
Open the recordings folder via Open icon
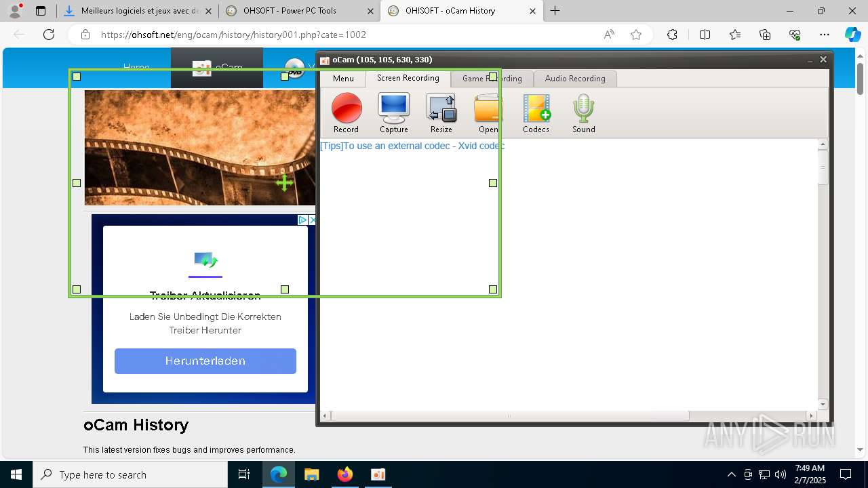[x=488, y=113]
